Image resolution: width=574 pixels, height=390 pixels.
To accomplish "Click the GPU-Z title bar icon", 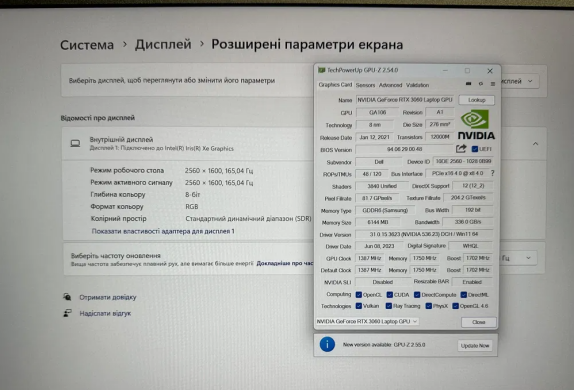I will (322, 70).
